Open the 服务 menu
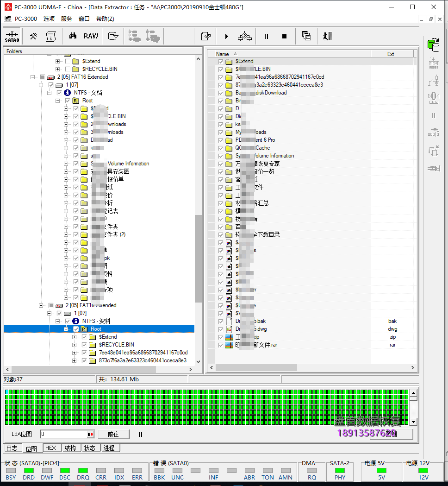Viewport: 448px width, 486px height. pyautogui.click(x=67, y=19)
